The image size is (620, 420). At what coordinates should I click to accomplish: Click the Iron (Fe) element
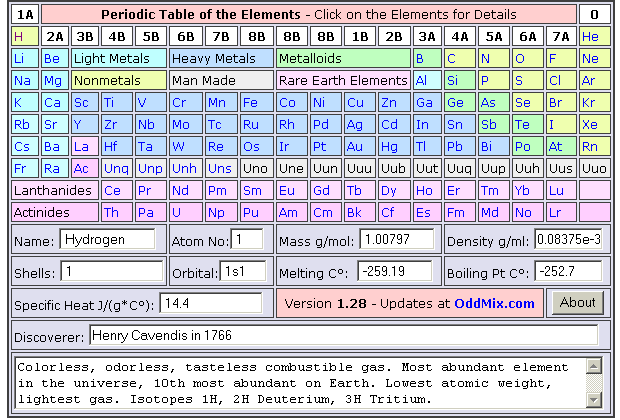(x=257, y=103)
